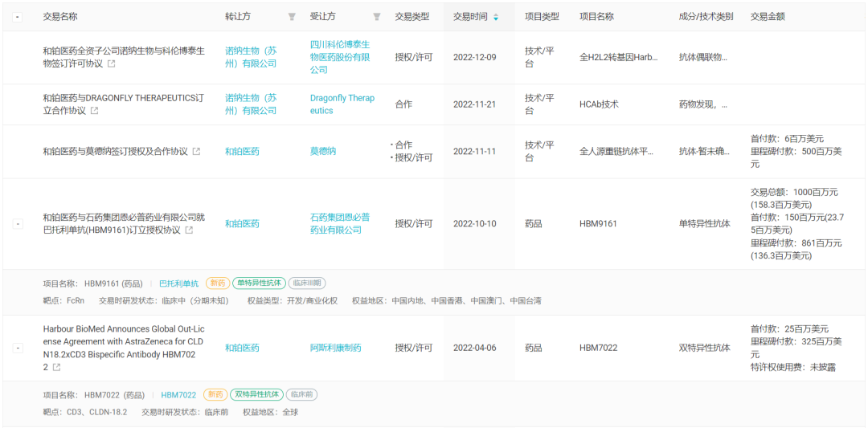Open 诺纳生物 transferor link in 科伦博泰 row

point(251,57)
